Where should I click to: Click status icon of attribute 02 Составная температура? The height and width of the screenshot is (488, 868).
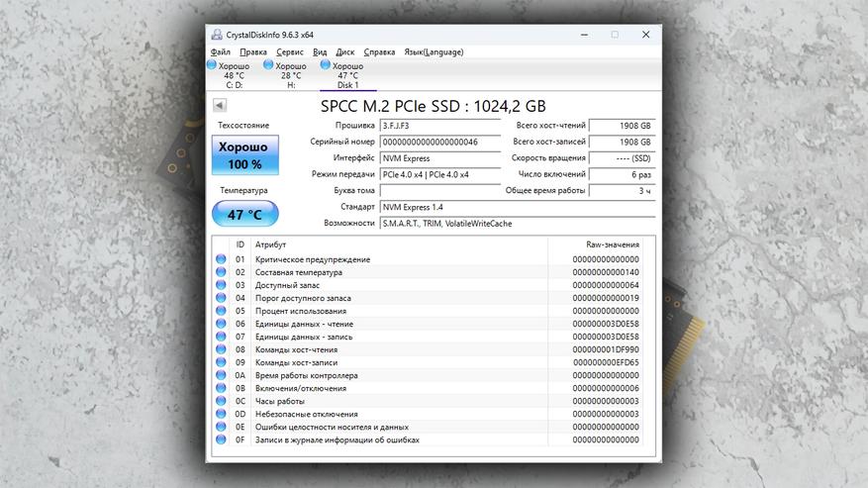(x=221, y=272)
